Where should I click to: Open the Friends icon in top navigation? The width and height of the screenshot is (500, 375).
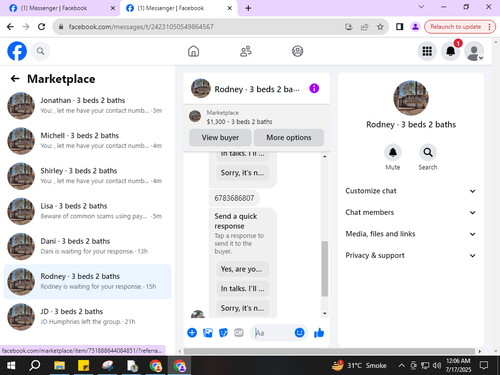[x=246, y=51]
